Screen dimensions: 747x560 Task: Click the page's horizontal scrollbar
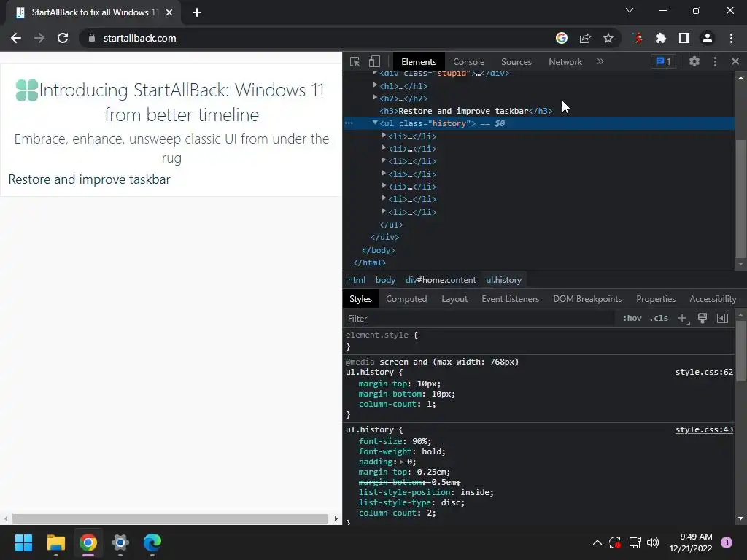170,518
